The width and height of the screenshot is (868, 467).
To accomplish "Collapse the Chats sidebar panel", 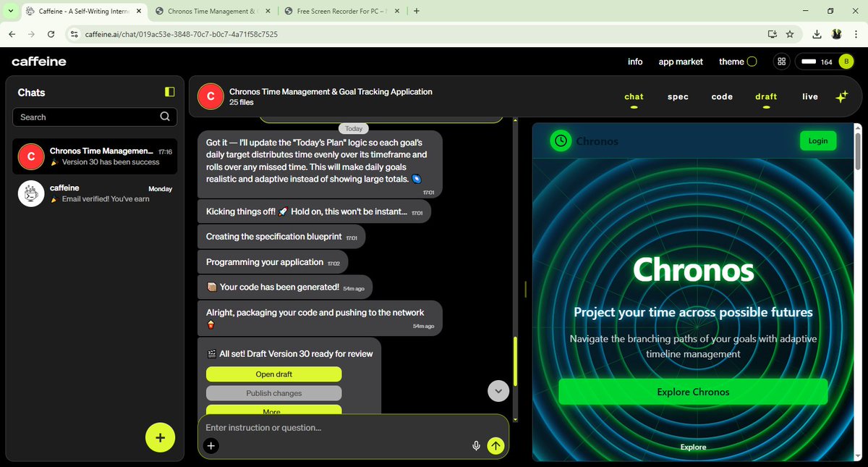I will click(x=169, y=92).
